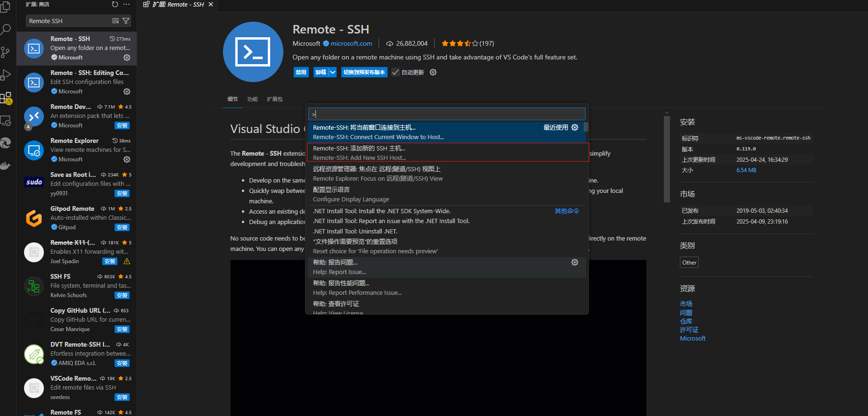The image size is (868, 416).
Task: Open the Source Control view
Action: (x=6, y=52)
